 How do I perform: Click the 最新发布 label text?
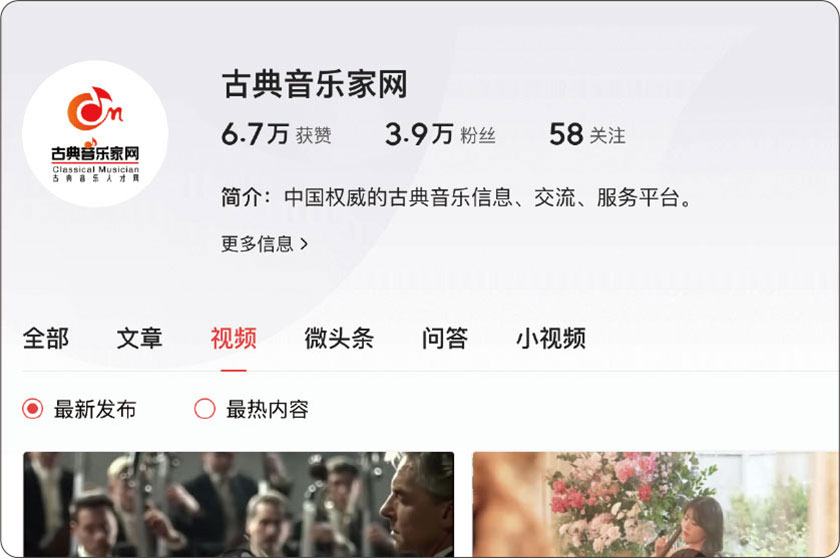click(x=95, y=409)
